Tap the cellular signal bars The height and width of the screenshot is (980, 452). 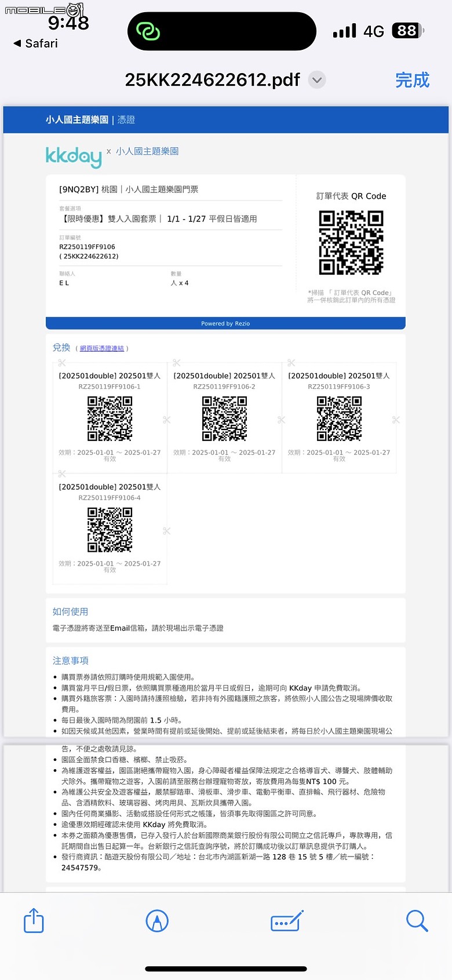345,31
